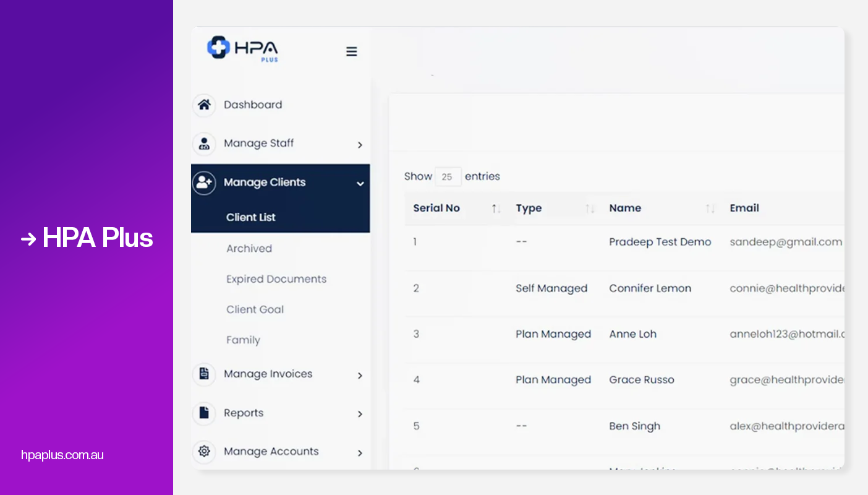The width and height of the screenshot is (868, 495).
Task: Click the Name column header text
Action: pos(625,208)
